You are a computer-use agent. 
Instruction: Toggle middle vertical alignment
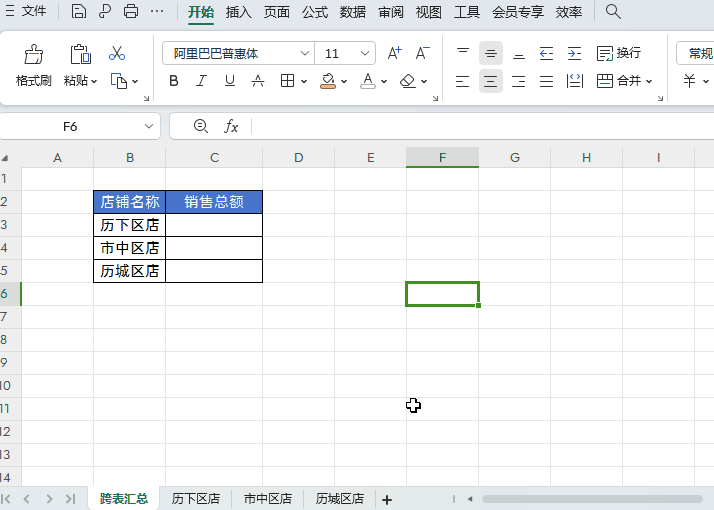[x=491, y=53]
